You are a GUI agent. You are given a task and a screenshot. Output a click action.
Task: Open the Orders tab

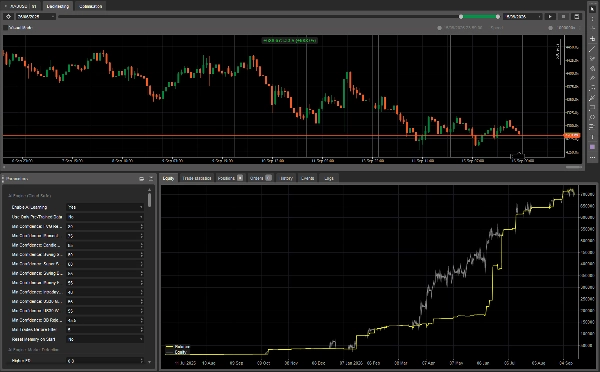[x=260, y=178]
